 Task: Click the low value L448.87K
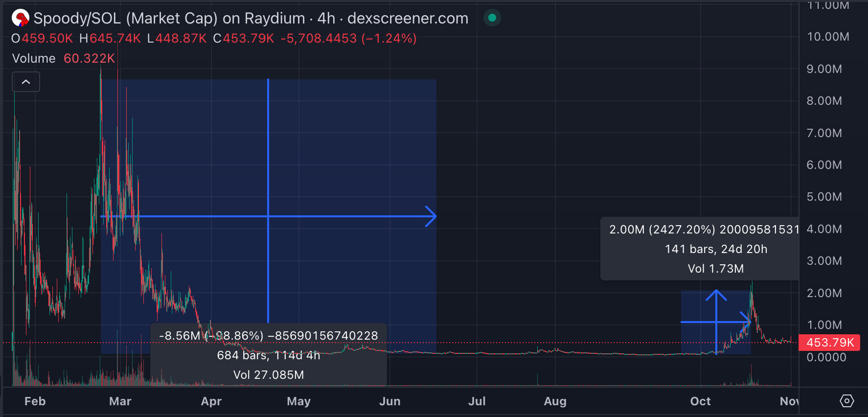[x=177, y=38]
